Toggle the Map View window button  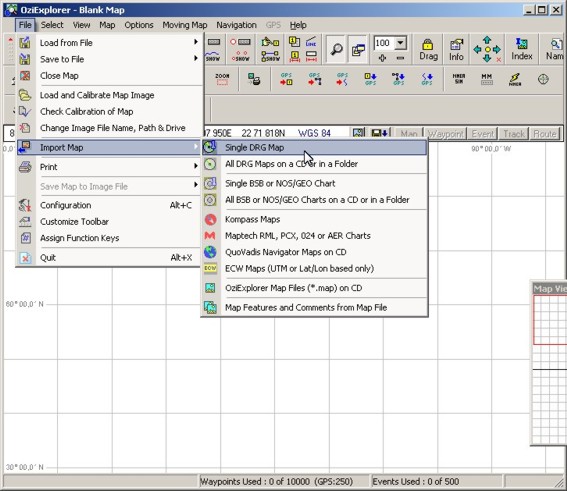coord(358,49)
